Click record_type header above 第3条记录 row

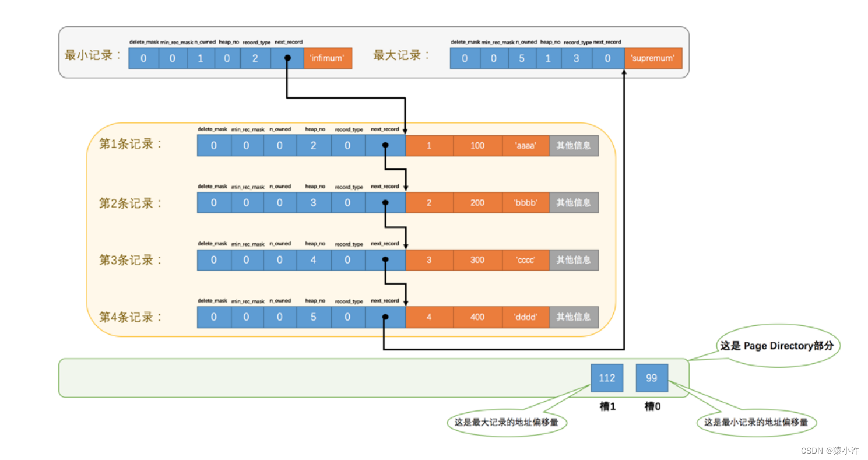click(x=349, y=244)
